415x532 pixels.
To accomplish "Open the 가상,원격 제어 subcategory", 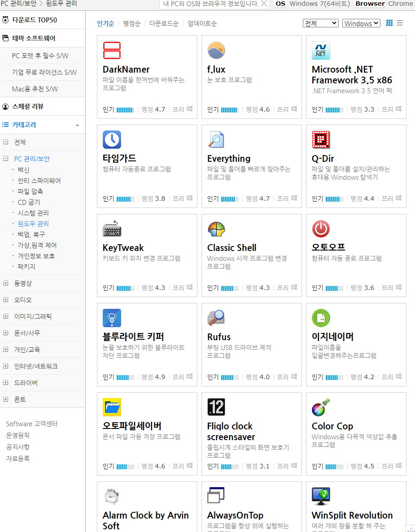I will point(37,245).
